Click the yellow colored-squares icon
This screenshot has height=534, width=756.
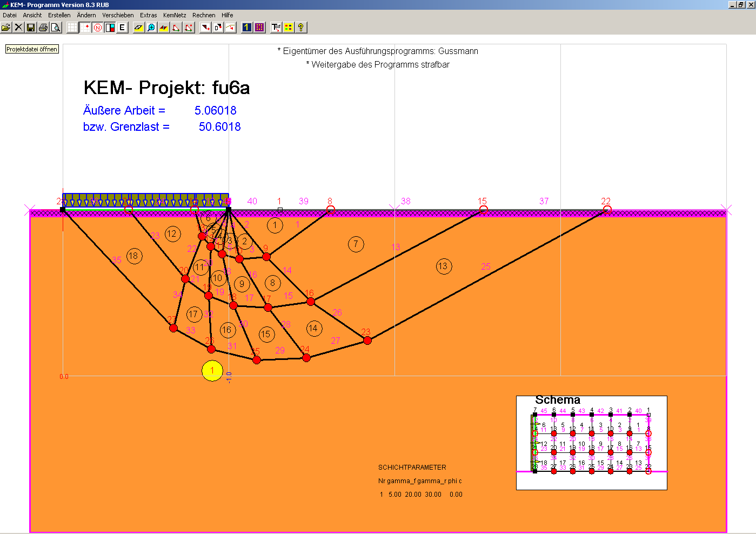pos(289,27)
